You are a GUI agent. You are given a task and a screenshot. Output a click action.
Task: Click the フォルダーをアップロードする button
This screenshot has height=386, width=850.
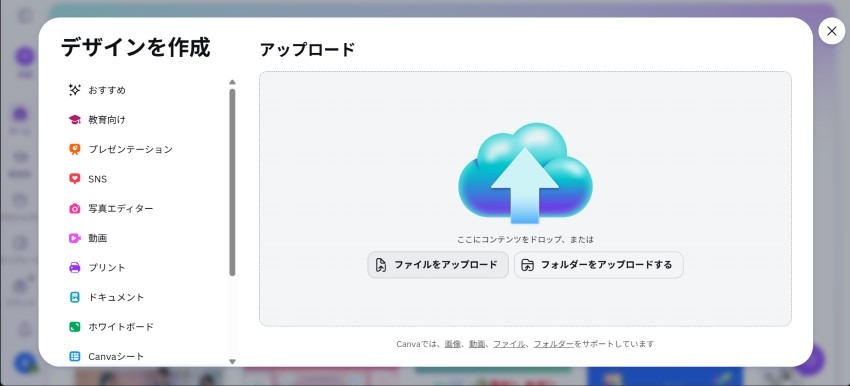pos(598,265)
